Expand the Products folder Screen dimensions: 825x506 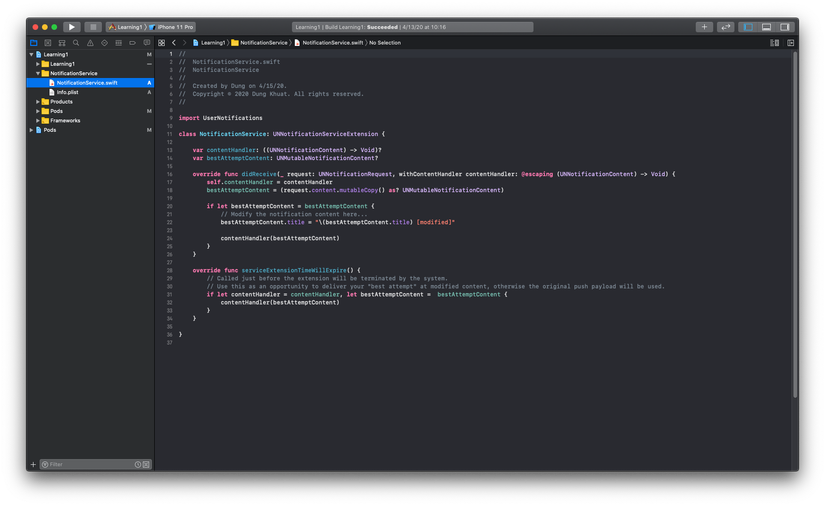click(38, 102)
